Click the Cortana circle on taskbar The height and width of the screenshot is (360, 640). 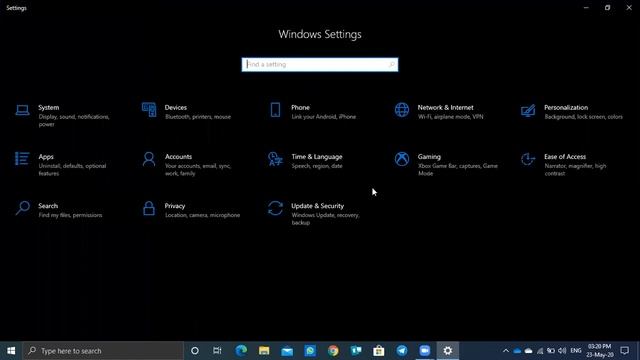coord(195,351)
